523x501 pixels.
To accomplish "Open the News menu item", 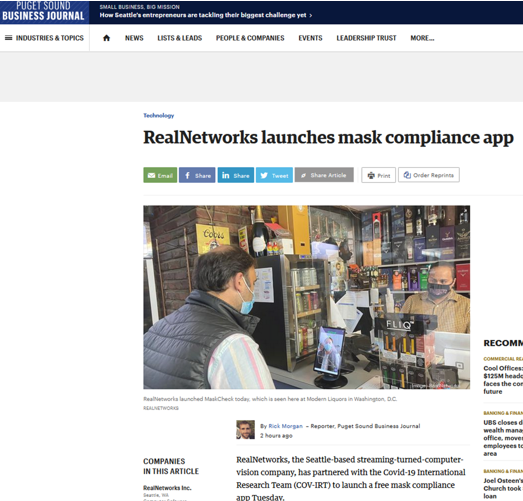I will (134, 38).
